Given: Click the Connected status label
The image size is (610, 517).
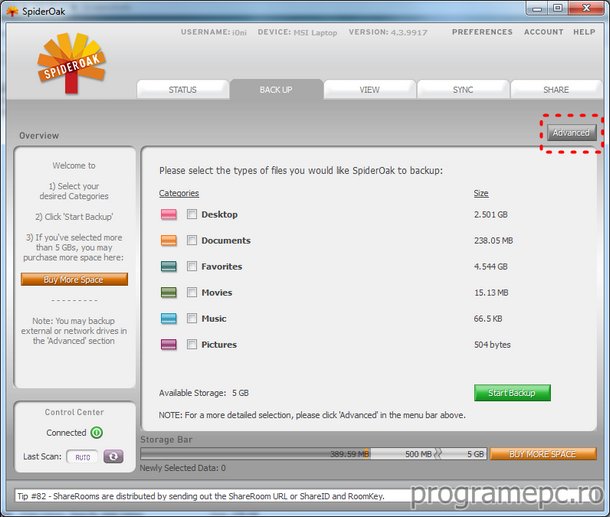Looking at the screenshot, I should pyautogui.click(x=66, y=433).
